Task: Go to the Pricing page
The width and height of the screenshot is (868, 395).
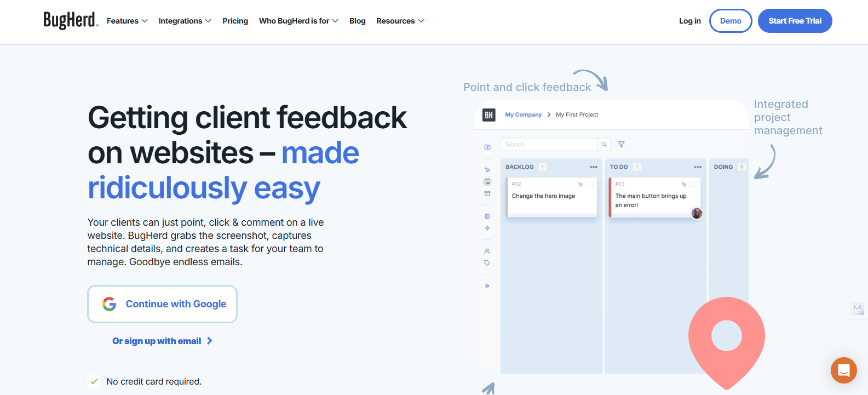Action: coord(235,21)
